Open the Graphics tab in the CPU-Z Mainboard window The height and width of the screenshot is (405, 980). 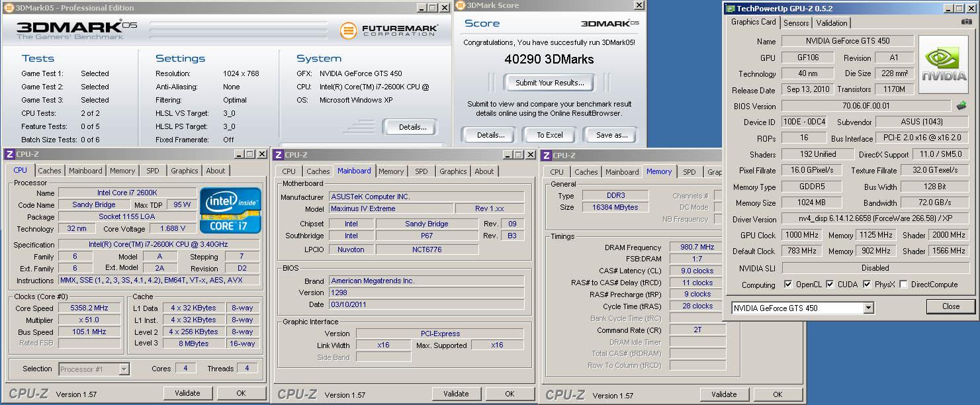point(453,171)
